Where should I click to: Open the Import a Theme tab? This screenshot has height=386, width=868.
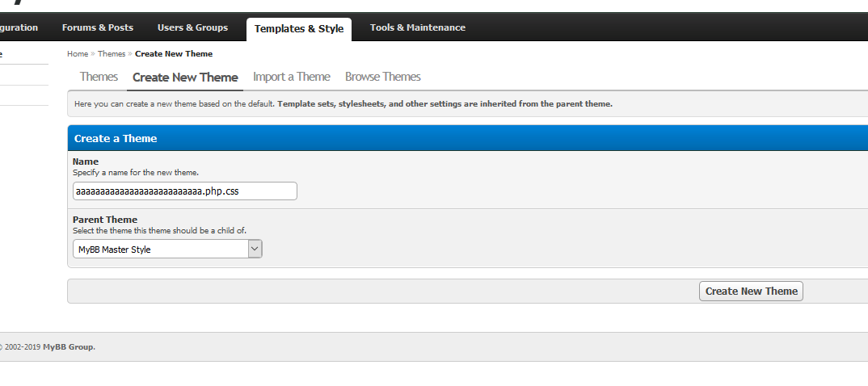coord(291,77)
